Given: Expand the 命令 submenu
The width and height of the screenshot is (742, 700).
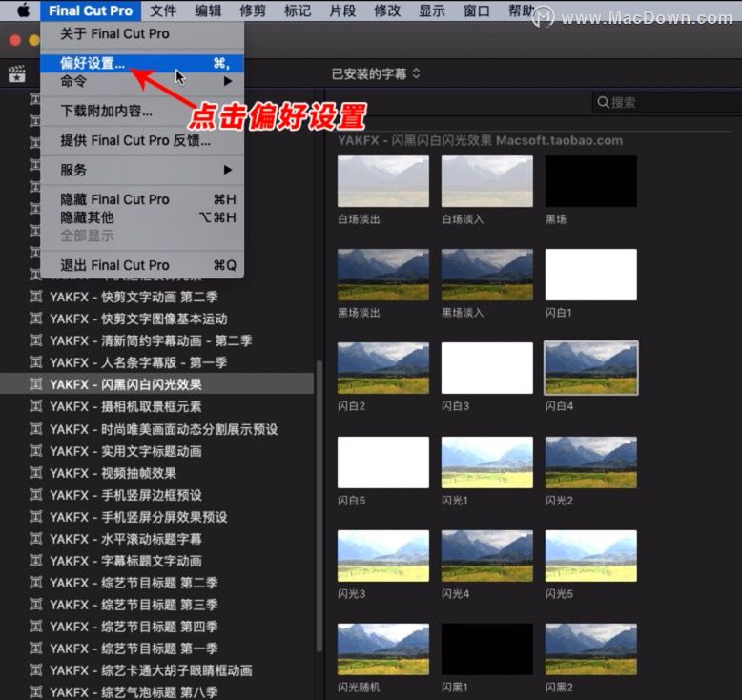Looking at the screenshot, I should 142,81.
